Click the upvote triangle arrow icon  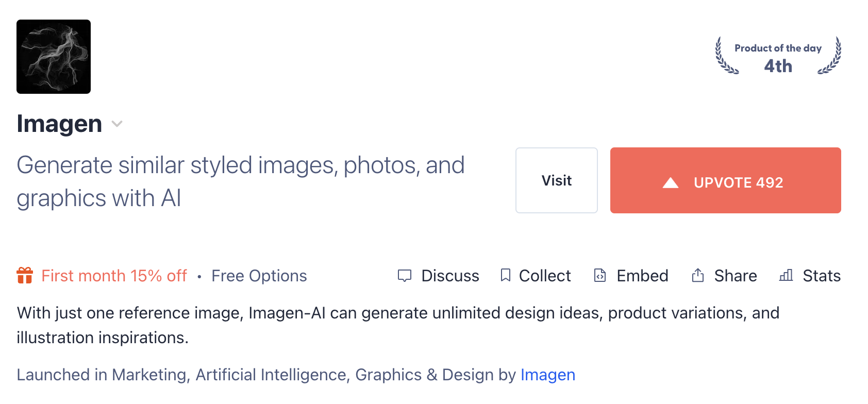point(670,183)
